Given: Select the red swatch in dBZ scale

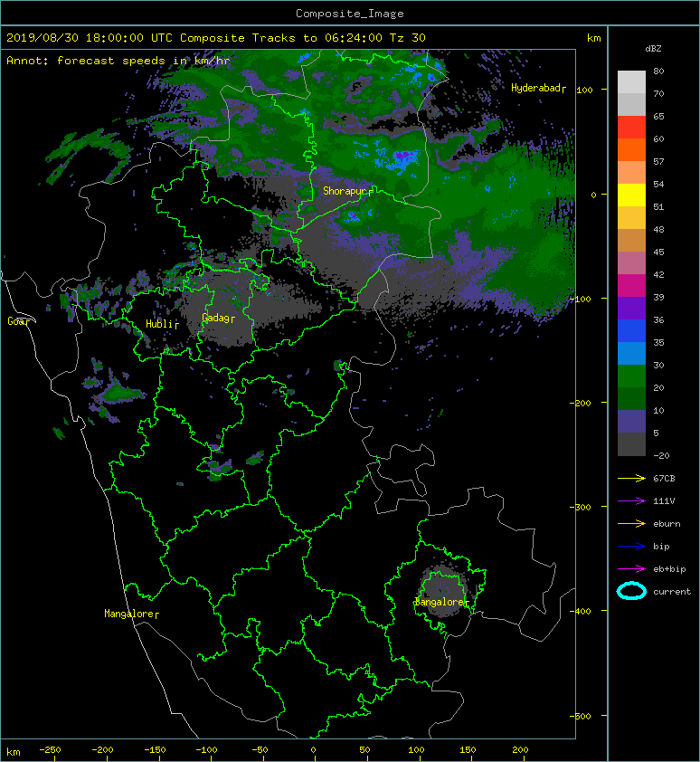Looking at the screenshot, I should (631, 128).
